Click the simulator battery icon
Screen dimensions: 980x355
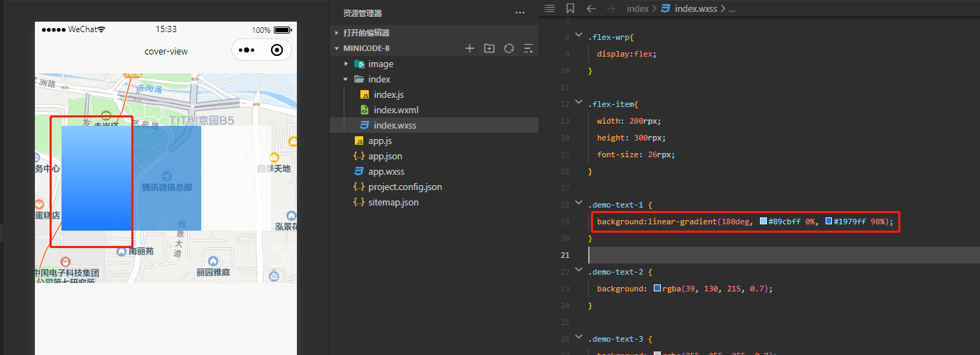click(x=283, y=30)
